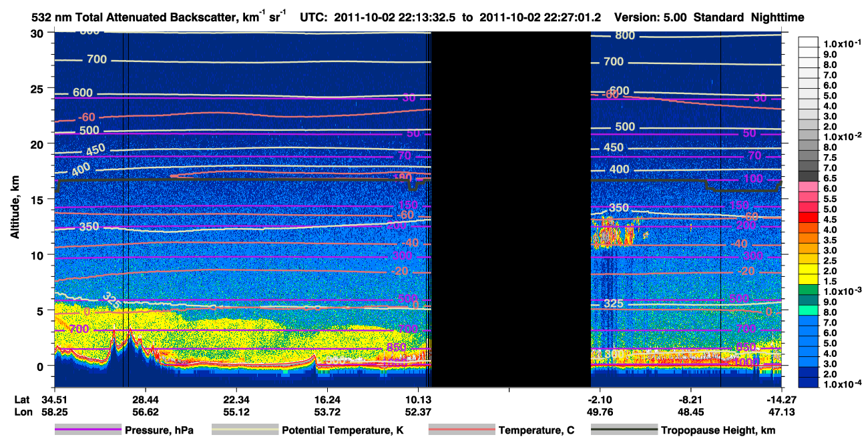Click the 53.72 longitude value
868x445 pixels.
tap(327, 412)
